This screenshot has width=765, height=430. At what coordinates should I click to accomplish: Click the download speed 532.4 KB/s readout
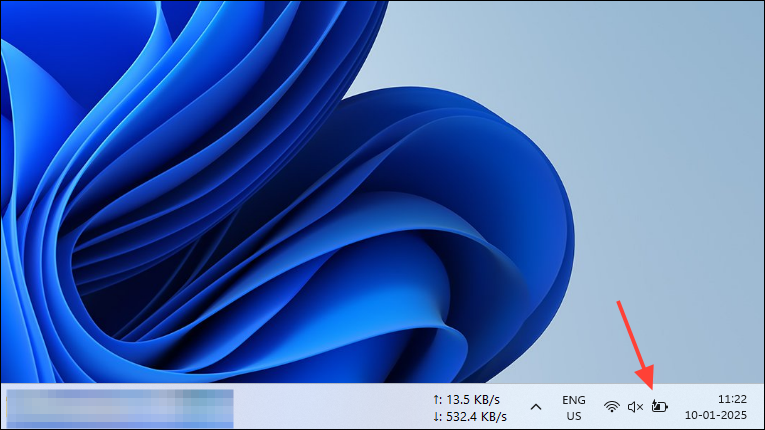[x=469, y=417]
